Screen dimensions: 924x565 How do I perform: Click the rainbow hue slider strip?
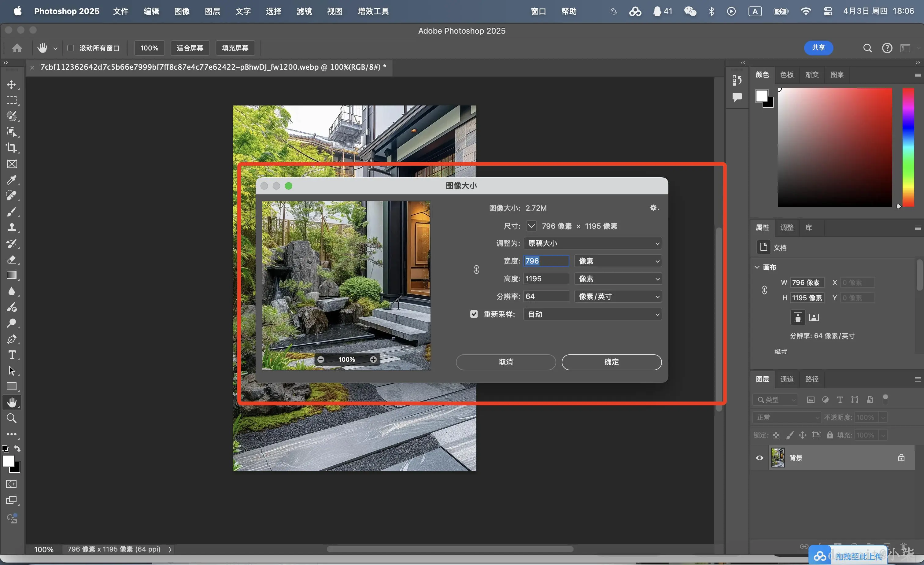(908, 147)
